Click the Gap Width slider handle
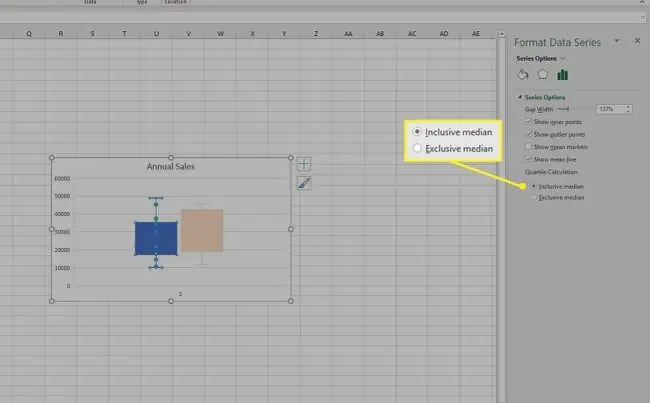The image size is (650, 403). click(x=568, y=109)
